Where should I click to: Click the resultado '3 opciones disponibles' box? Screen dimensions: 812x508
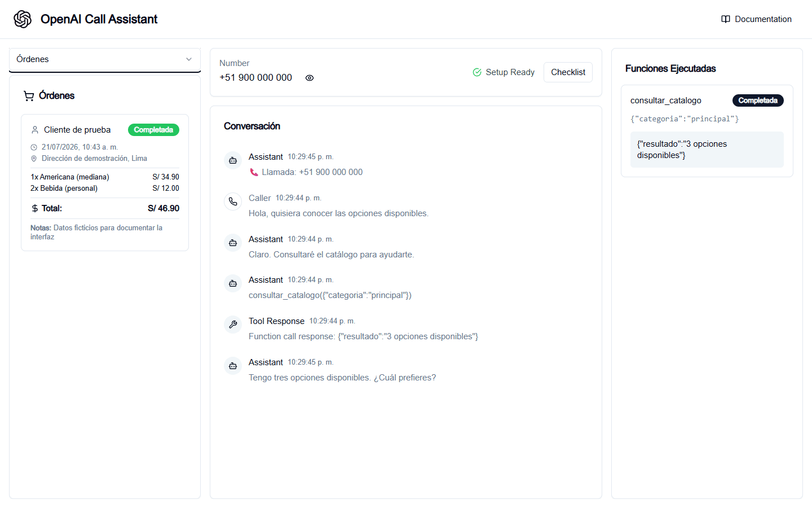[x=707, y=150]
